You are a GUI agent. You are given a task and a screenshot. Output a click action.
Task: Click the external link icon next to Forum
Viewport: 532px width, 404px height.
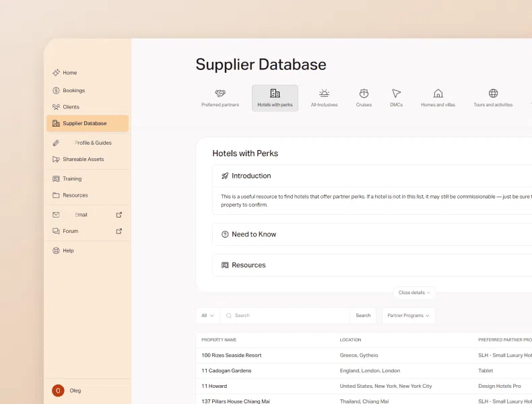tap(119, 231)
